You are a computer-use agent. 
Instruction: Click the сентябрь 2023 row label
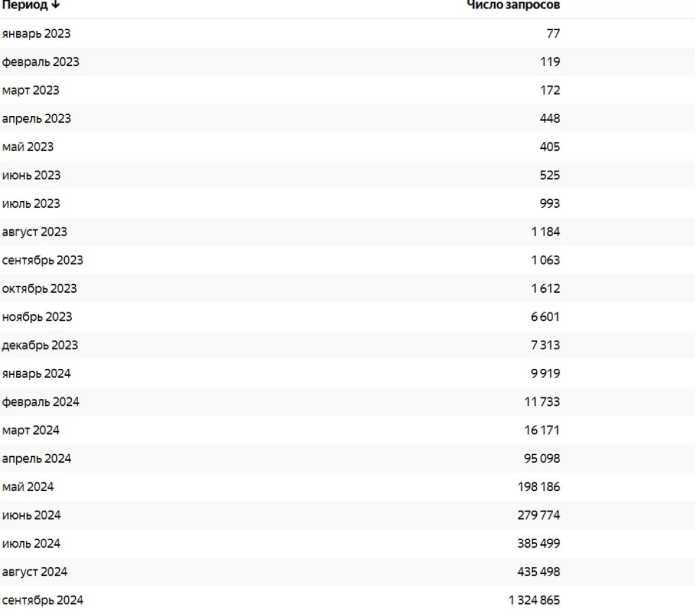click(42, 261)
